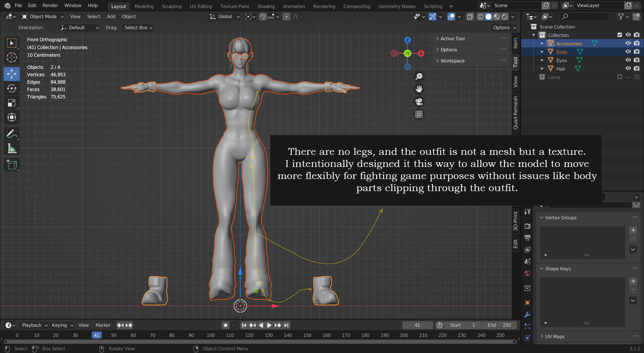Open the Quad Remesh sidebar tab
The image size is (644, 353).
pos(516,113)
